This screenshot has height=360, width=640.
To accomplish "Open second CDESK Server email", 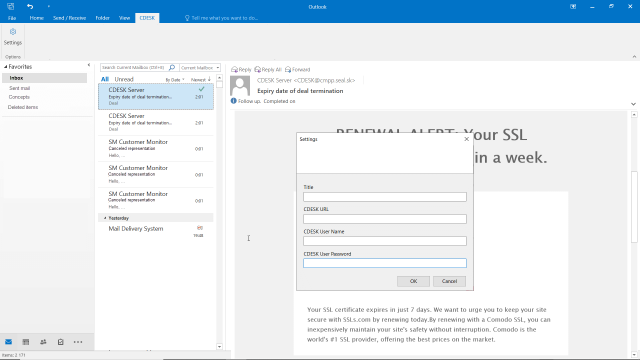I will coord(156,122).
